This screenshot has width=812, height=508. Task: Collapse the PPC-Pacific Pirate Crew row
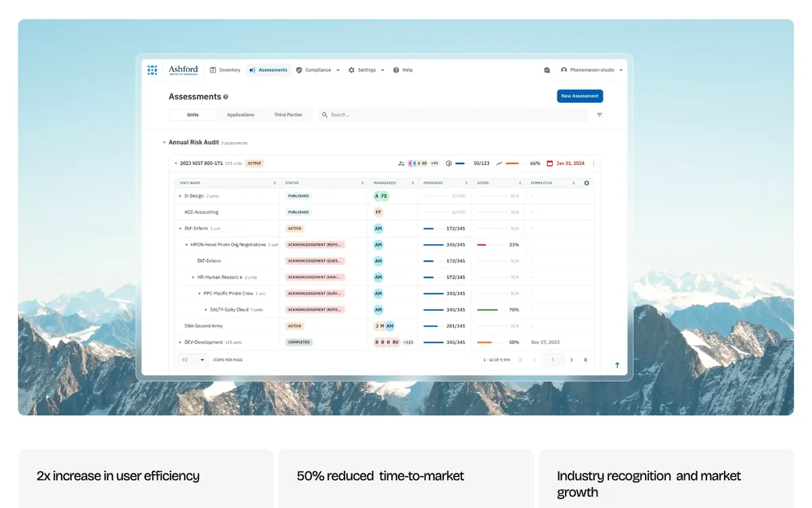point(200,293)
